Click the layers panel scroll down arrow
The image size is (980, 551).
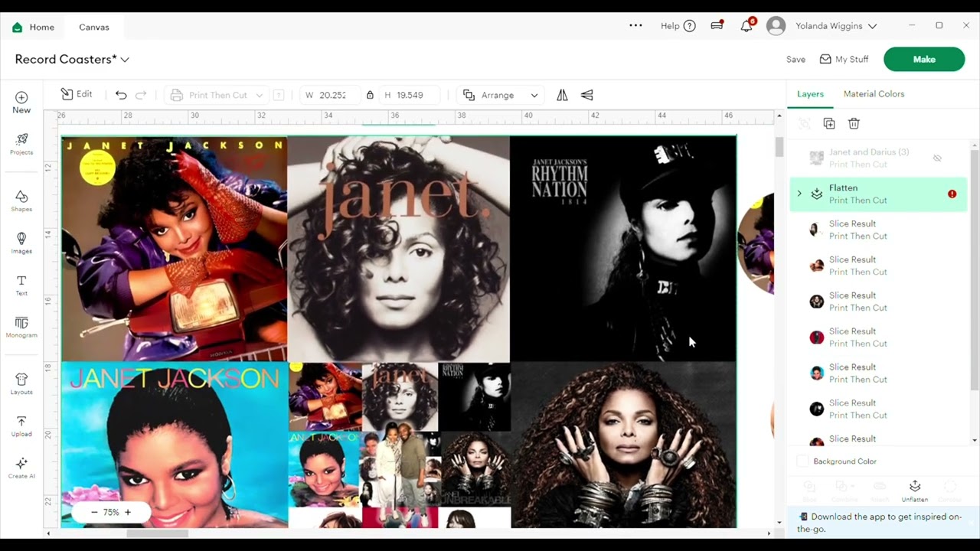tap(975, 440)
